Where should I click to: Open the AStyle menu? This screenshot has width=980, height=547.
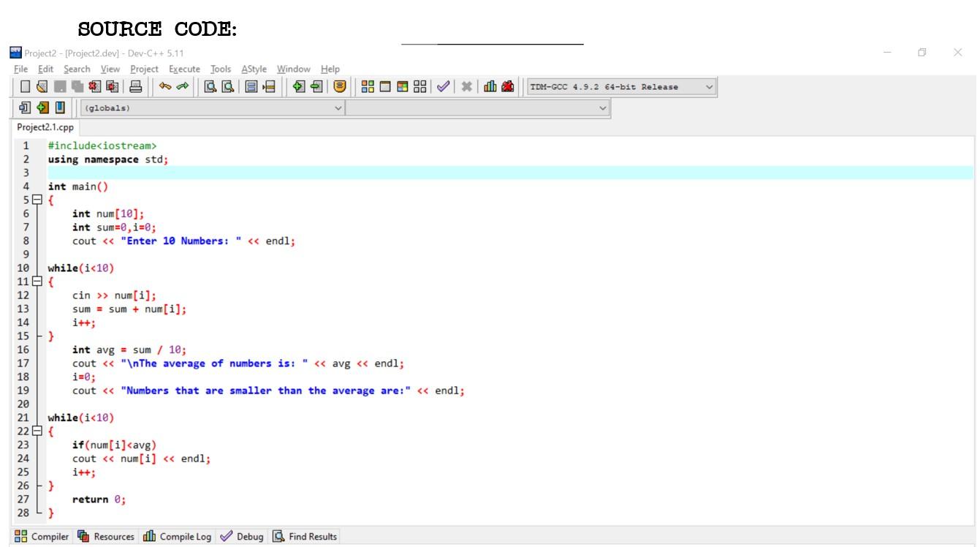point(254,69)
